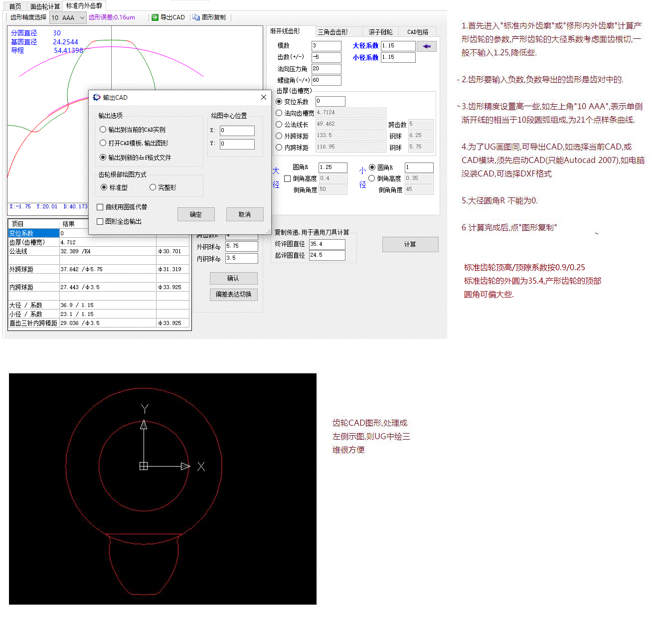Open the 齿形精度选择 dropdown
663x644 pixels.
[82, 18]
